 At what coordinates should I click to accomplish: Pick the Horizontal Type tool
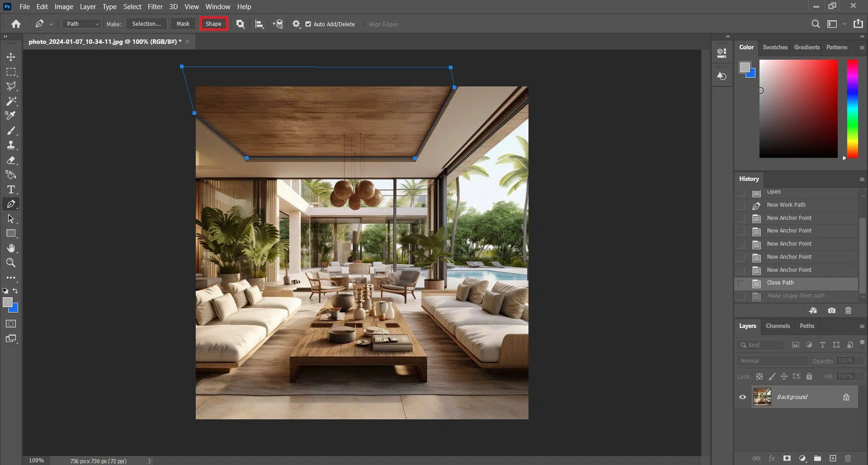click(x=11, y=190)
